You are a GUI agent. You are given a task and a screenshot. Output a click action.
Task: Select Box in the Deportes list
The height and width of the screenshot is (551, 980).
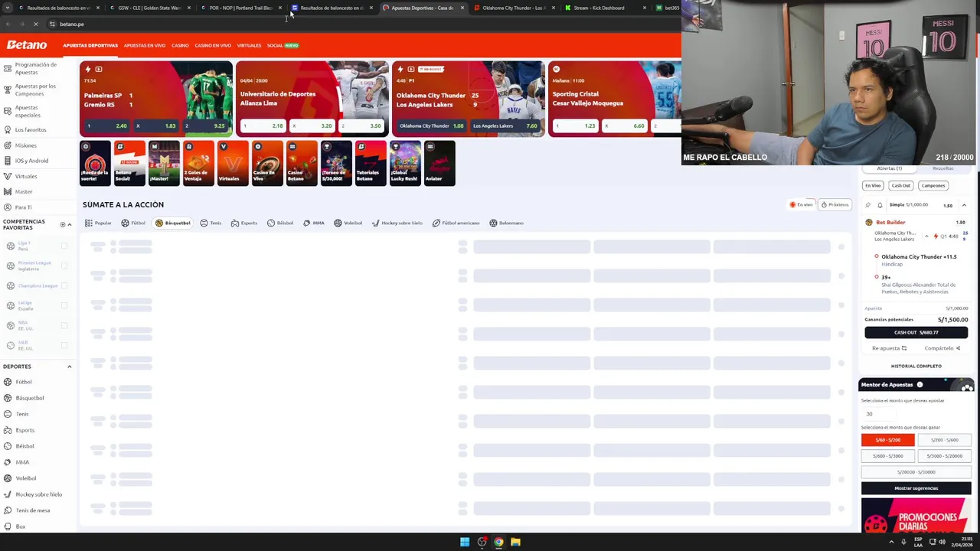click(21, 527)
